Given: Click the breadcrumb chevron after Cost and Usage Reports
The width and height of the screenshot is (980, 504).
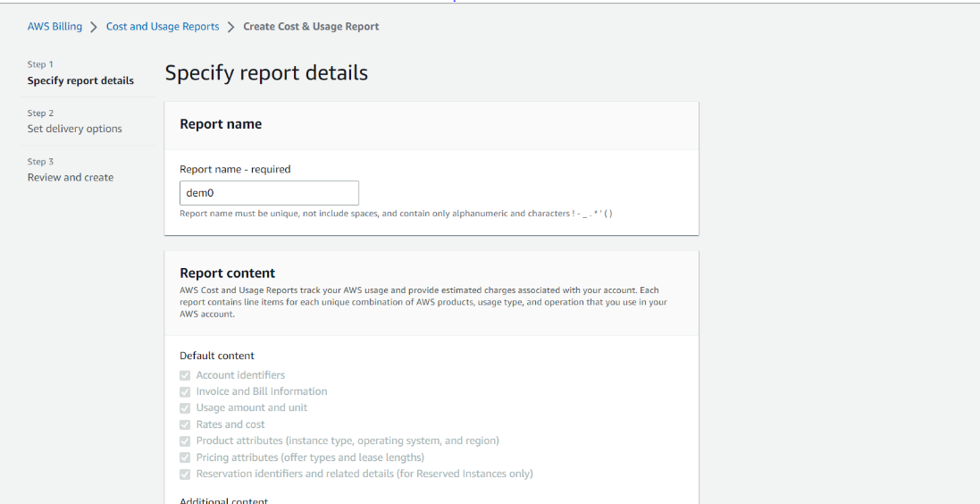Looking at the screenshot, I should [231, 27].
